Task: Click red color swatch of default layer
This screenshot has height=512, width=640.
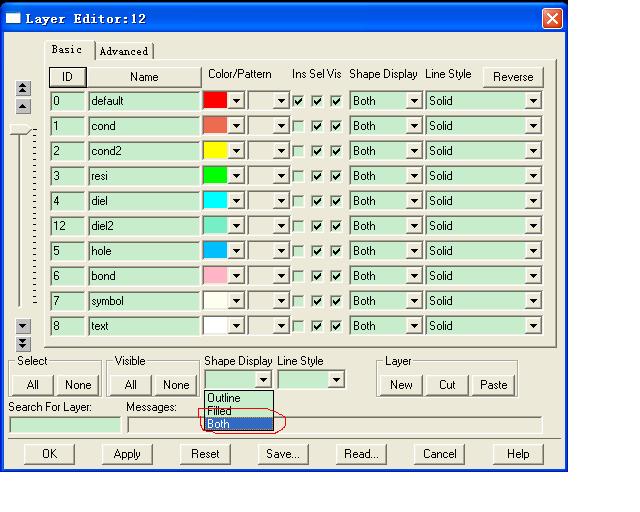Action: (x=215, y=100)
